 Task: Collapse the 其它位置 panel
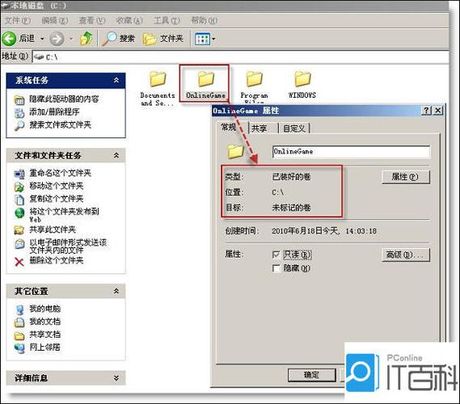pos(116,291)
